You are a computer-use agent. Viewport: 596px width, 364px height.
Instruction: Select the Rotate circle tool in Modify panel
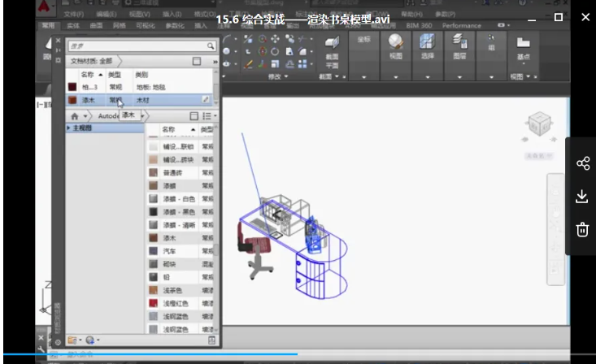coord(275,51)
